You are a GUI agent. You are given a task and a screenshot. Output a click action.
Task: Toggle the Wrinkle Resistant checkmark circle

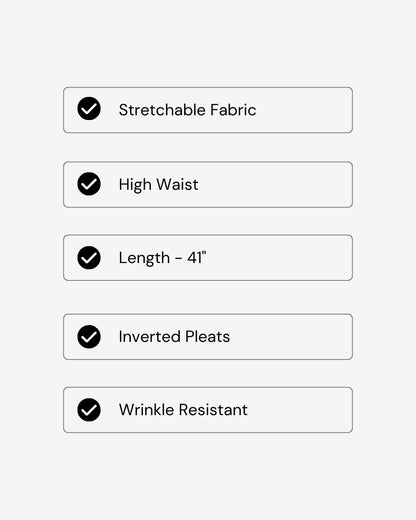(x=89, y=410)
